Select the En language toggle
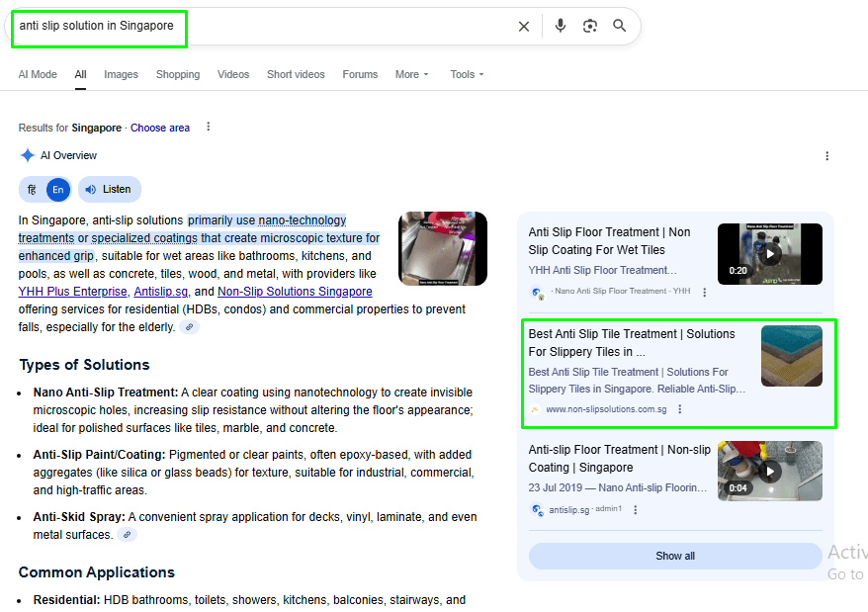 coord(58,190)
